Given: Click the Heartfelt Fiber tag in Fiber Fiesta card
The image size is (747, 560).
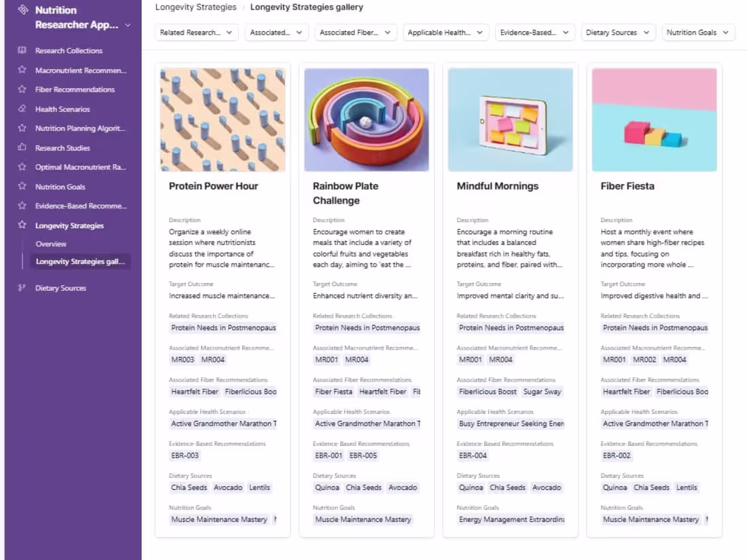Looking at the screenshot, I should coord(626,392).
